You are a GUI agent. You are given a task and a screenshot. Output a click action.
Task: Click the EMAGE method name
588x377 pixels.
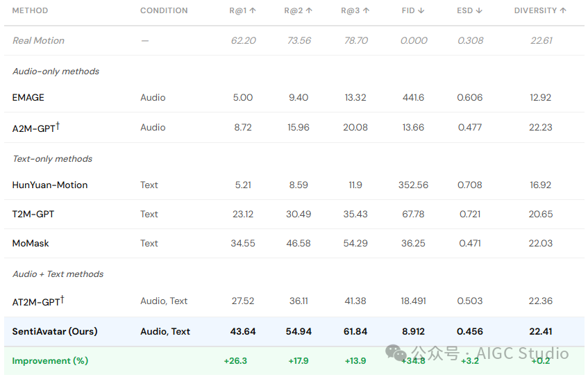[x=28, y=97]
